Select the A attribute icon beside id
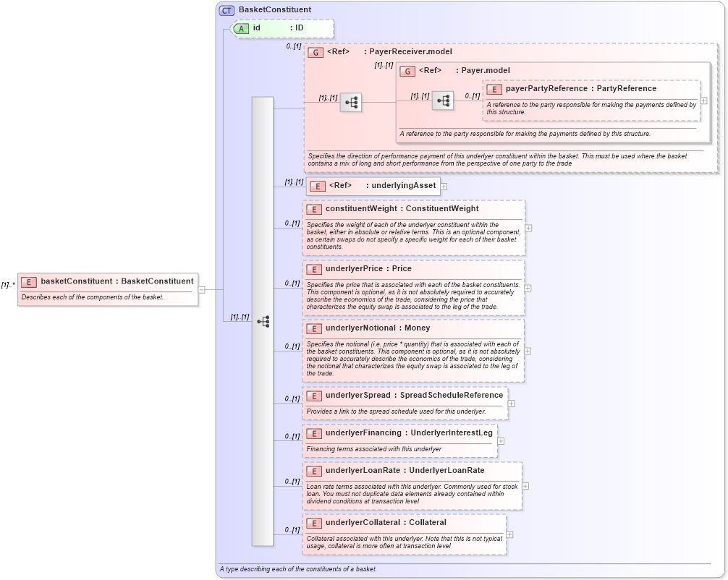 coord(240,29)
